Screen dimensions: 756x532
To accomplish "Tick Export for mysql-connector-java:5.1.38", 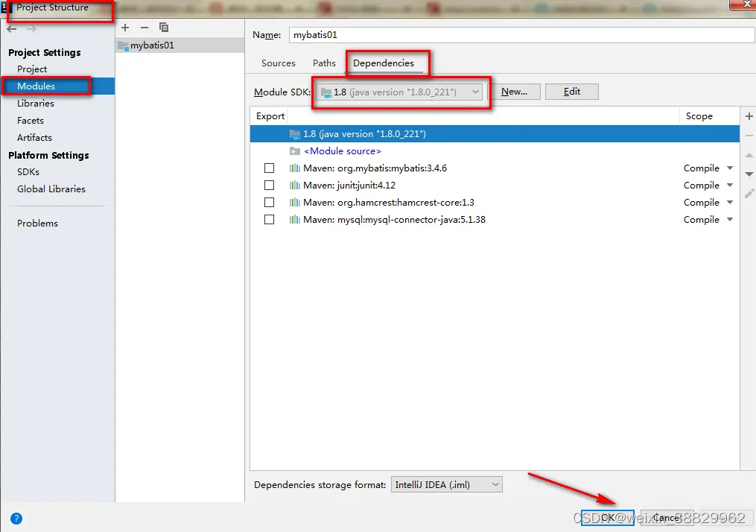I will [269, 219].
